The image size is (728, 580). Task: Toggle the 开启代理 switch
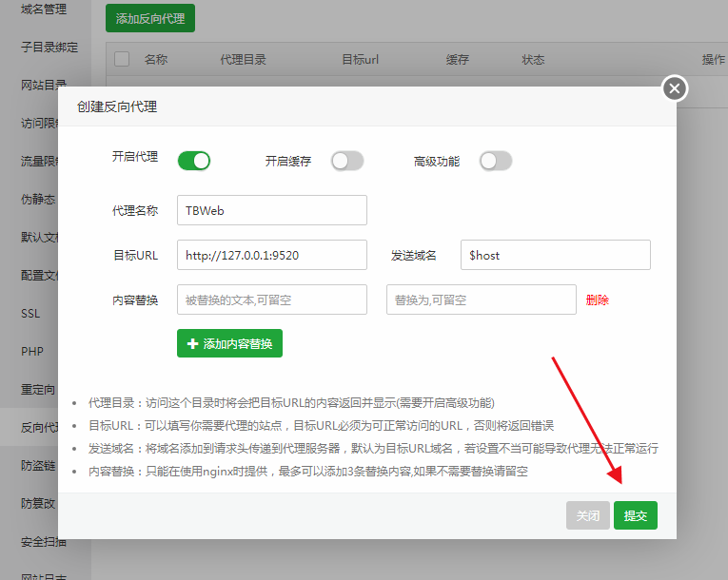click(x=193, y=161)
